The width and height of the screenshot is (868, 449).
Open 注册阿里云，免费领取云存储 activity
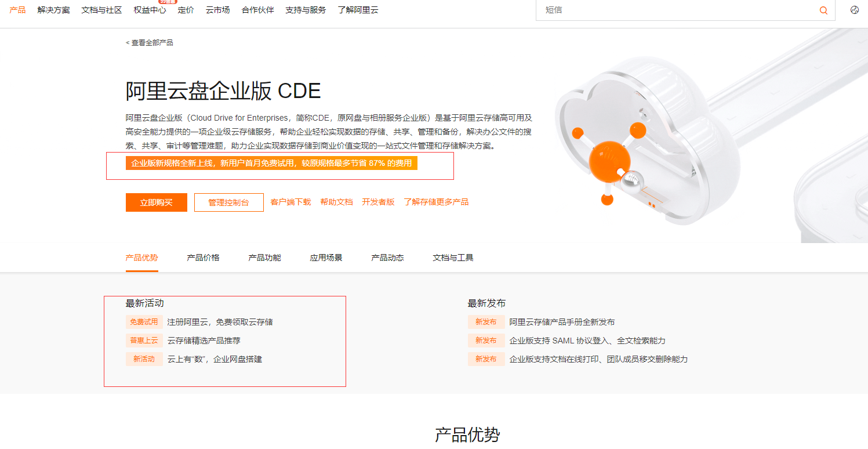coord(220,322)
